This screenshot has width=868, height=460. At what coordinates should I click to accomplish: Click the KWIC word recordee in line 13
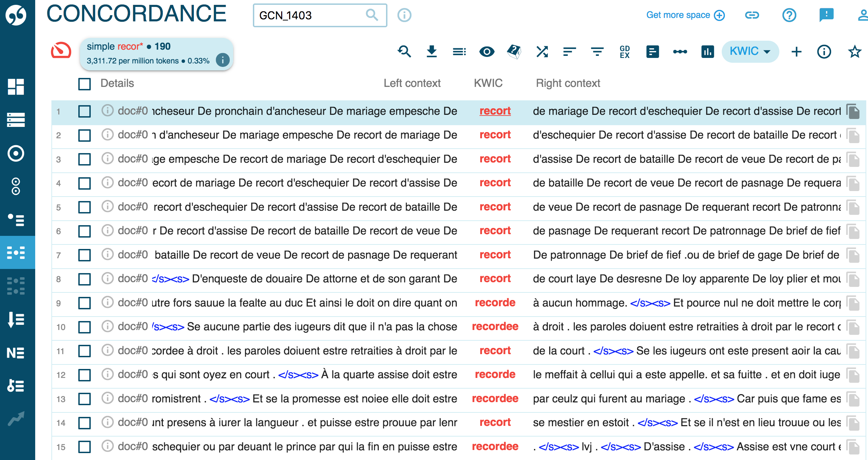click(495, 398)
